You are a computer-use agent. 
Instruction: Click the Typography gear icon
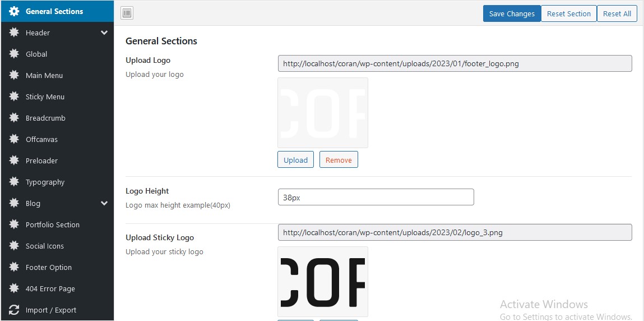tap(14, 182)
